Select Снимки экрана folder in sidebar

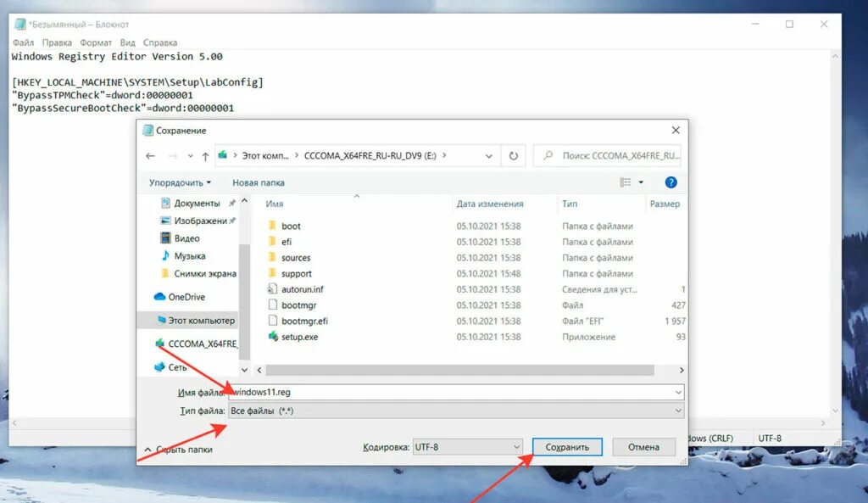click(x=205, y=274)
